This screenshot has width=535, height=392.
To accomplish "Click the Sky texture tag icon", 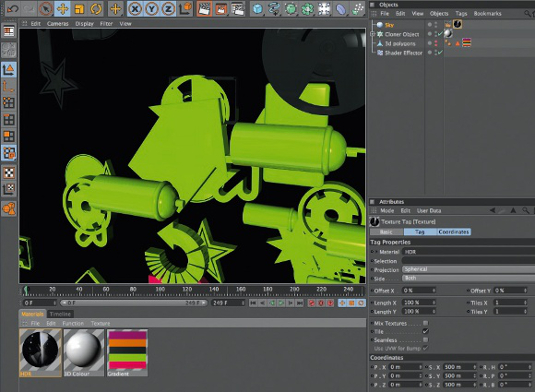I will (458, 24).
